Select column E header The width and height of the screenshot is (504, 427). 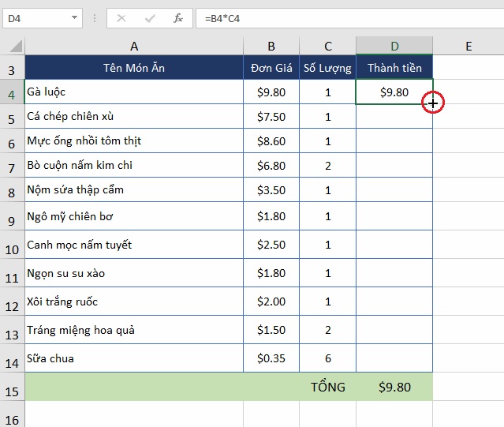point(469,46)
